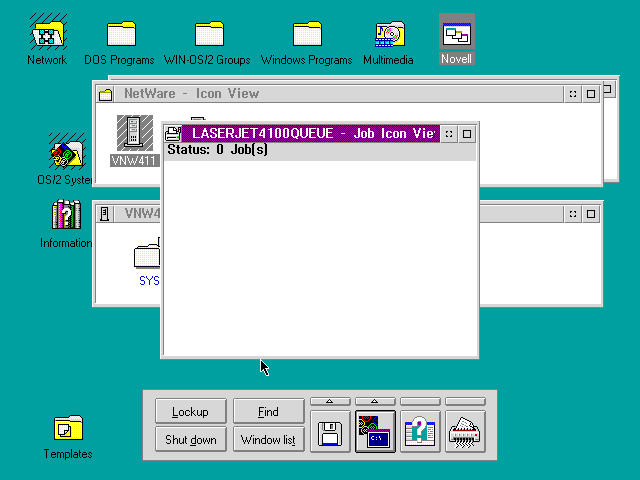Click the Shut down button
This screenshot has height=480, width=640.
191,440
